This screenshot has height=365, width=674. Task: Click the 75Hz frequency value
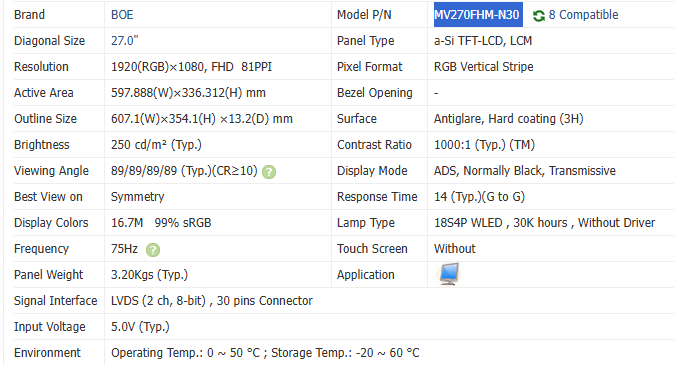[x=124, y=248]
